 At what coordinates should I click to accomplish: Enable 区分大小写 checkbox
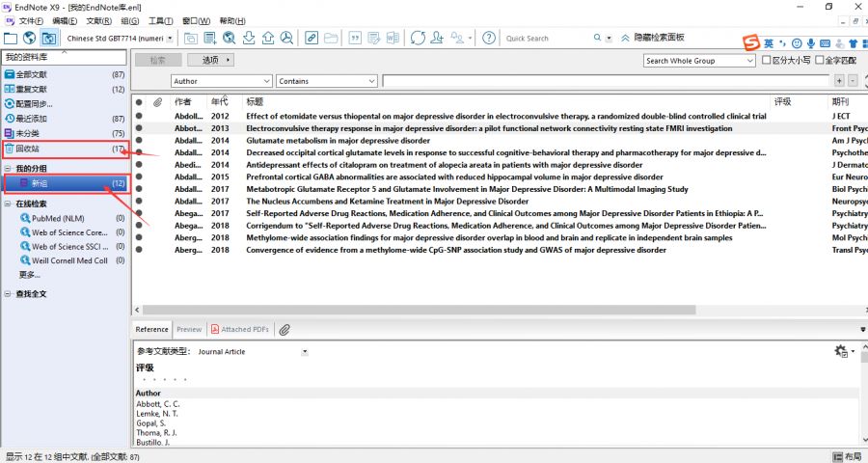coord(767,60)
